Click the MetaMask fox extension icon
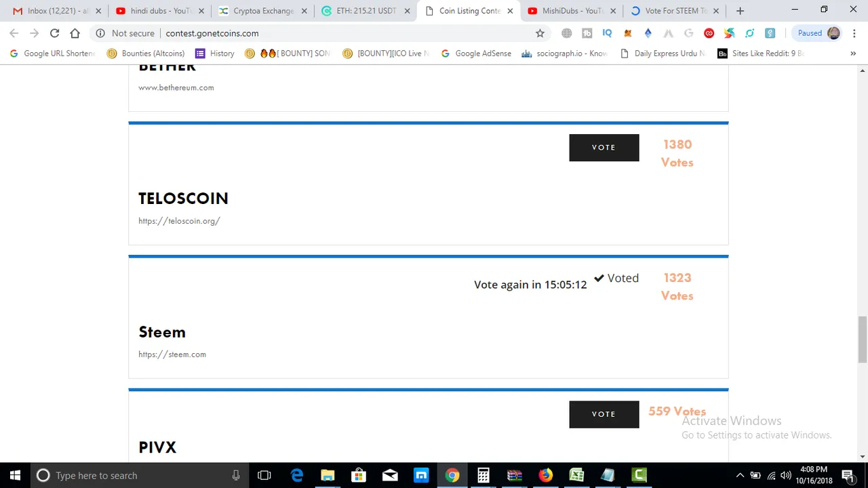Viewport: 868px width, 488px height. [628, 33]
